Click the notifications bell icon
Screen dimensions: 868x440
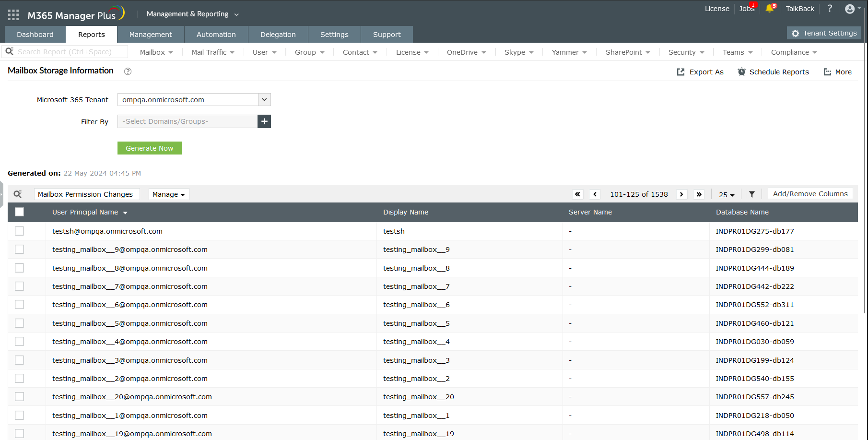tap(770, 9)
